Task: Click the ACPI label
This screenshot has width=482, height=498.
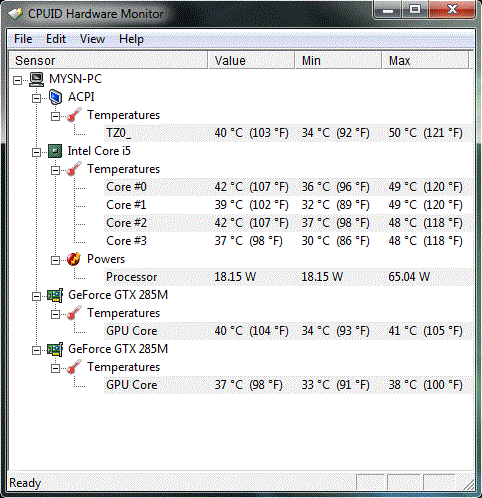Action: pyautogui.click(x=81, y=97)
